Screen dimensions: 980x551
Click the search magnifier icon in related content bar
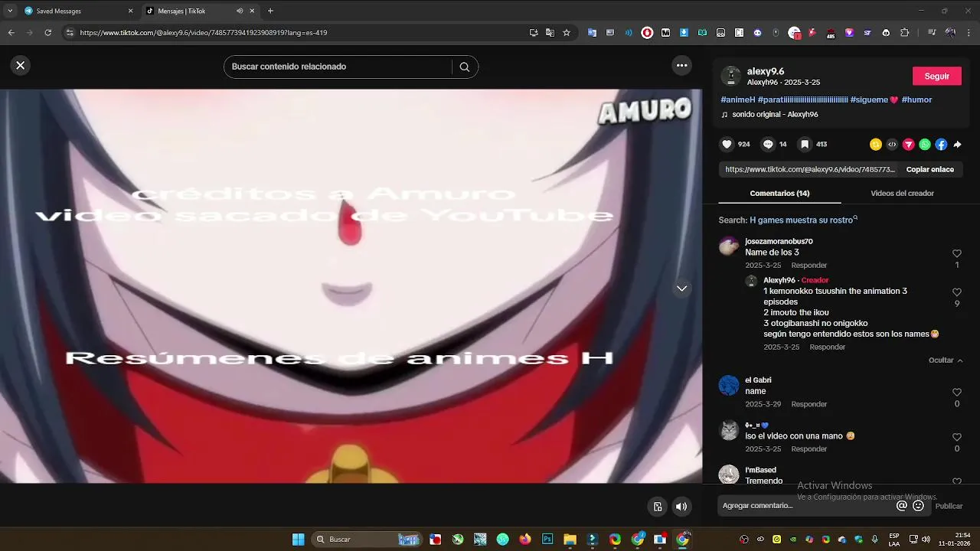tap(465, 67)
